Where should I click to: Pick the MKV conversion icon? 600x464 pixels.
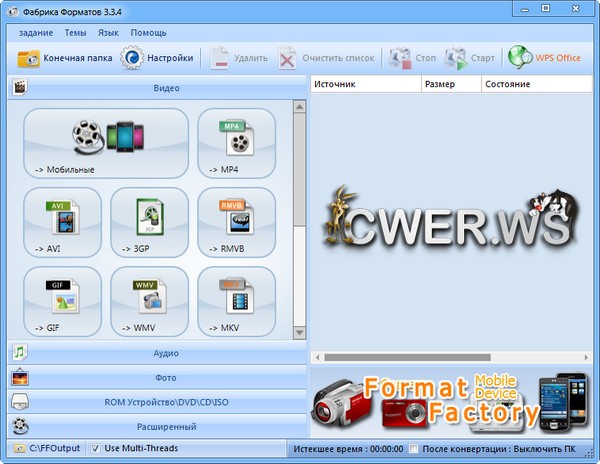[236, 299]
